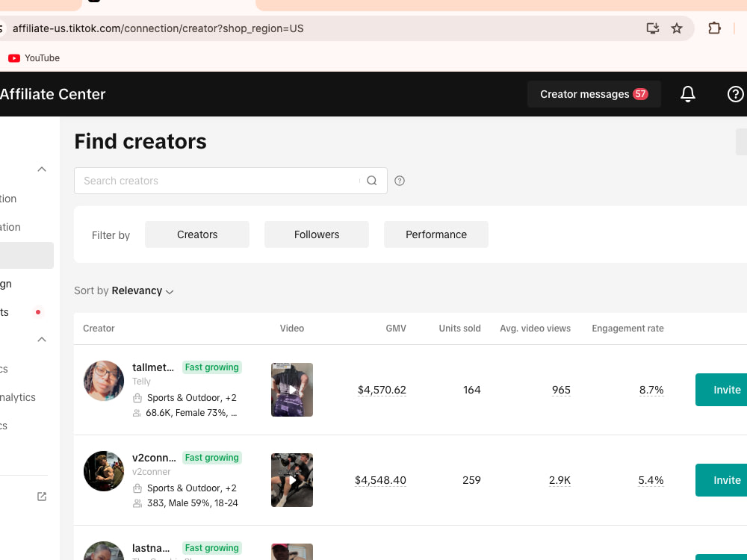This screenshot has width=747, height=560.
Task: Open the Performance filter dropdown
Action: pos(436,234)
